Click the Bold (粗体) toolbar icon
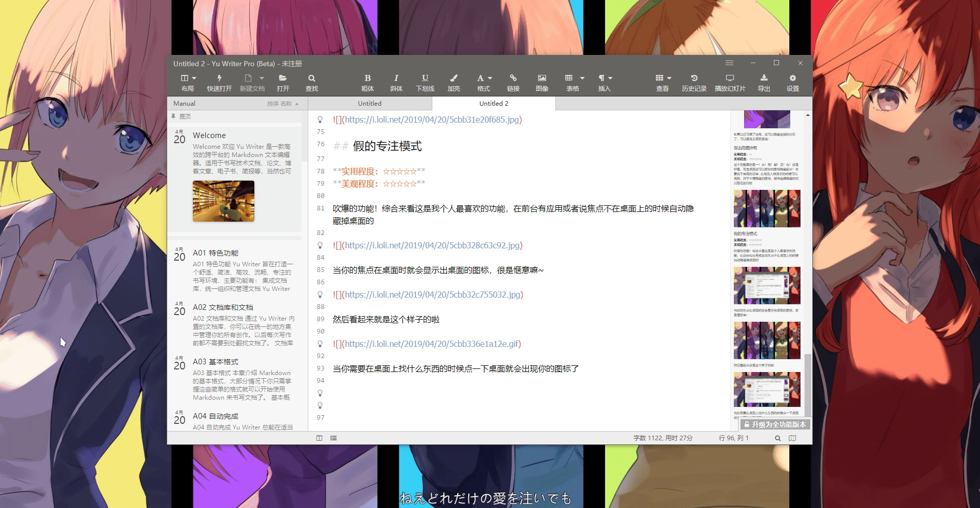This screenshot has height=508, width=980. (x=367, y=79)
